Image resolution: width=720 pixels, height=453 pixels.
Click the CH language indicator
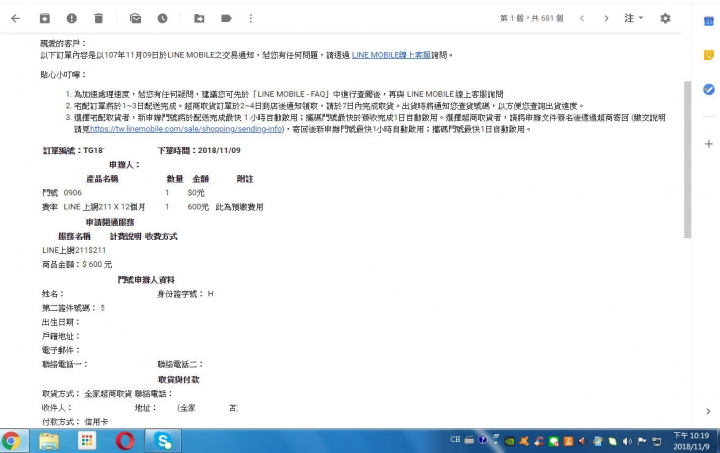pyautogui.click(x=455, y=440)
